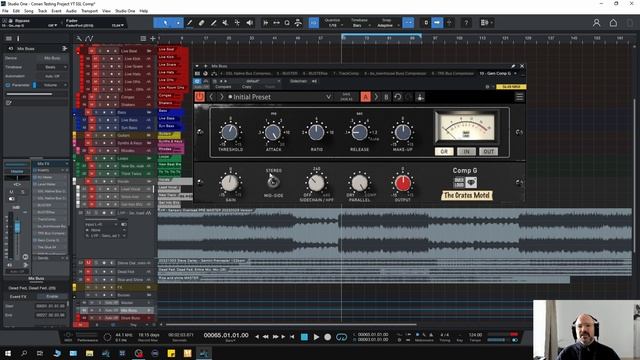Toggle the Parameter checkbox in the Inspector

(8, 85)
